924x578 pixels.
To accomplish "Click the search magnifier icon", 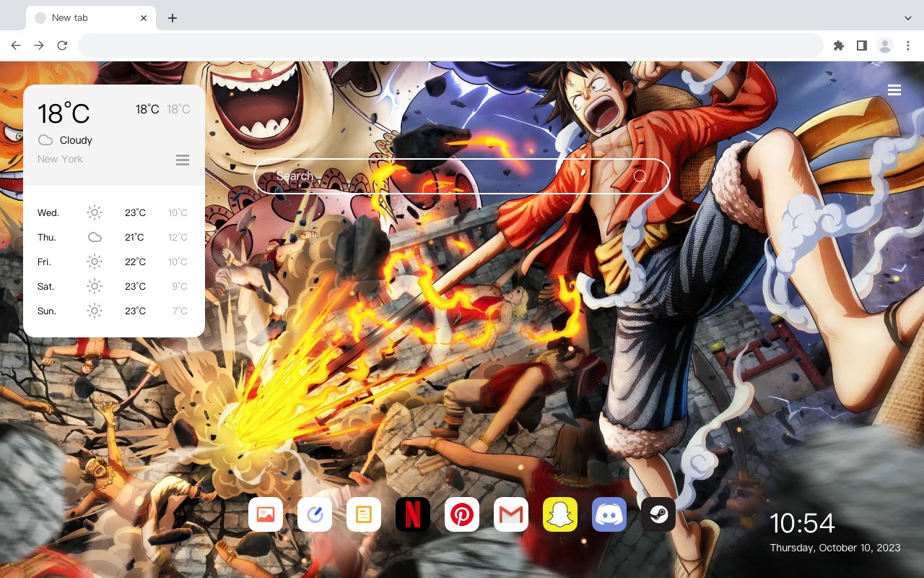I will (640, 176).
